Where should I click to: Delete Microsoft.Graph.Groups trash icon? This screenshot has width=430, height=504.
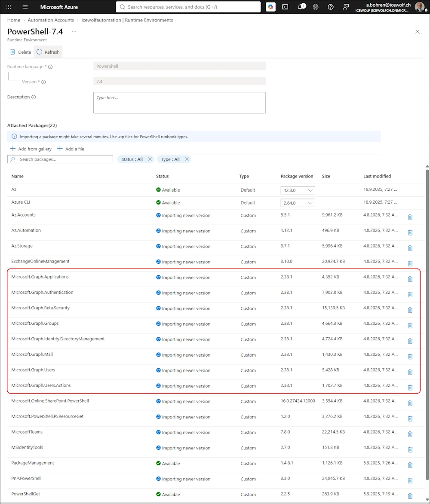pyautogui.click(x=410, y=325)
